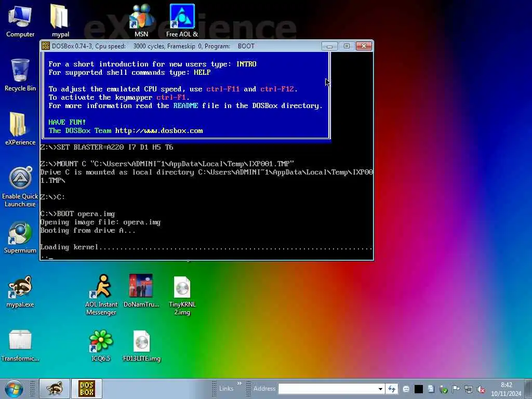
Task: Select the FD13LITE.img disk image
Action: coord(141,345)
